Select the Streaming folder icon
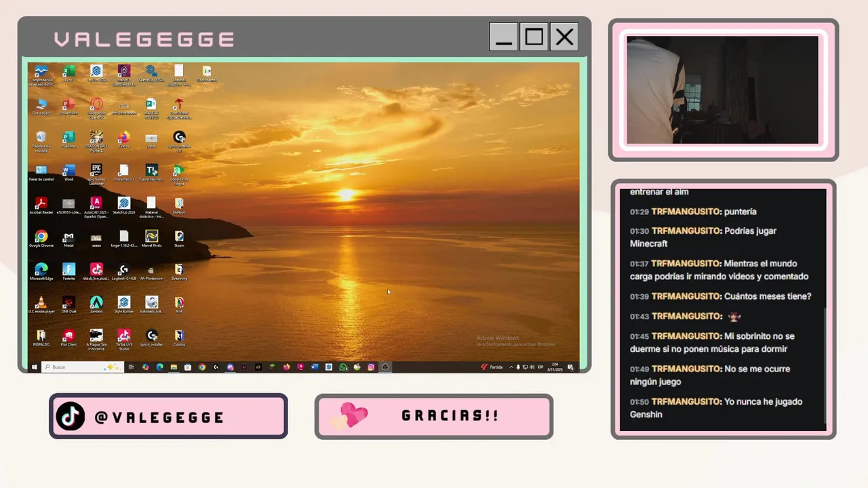 [179, 271]
